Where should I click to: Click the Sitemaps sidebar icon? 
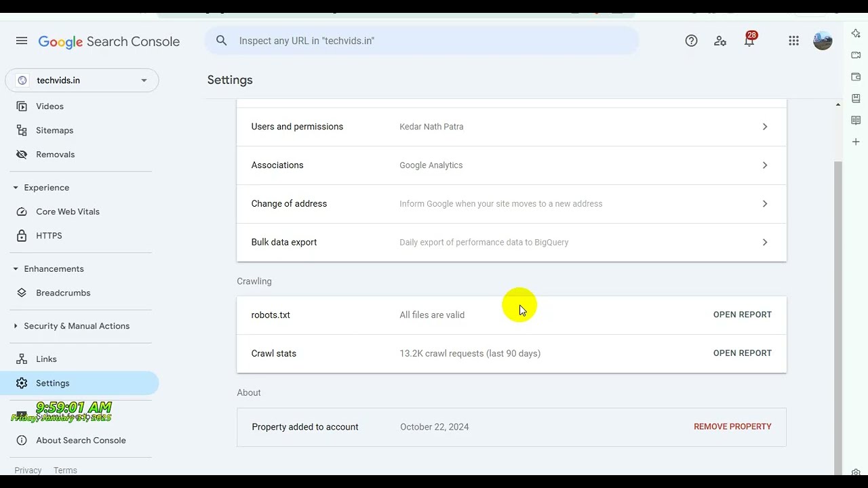click(22, 130)
